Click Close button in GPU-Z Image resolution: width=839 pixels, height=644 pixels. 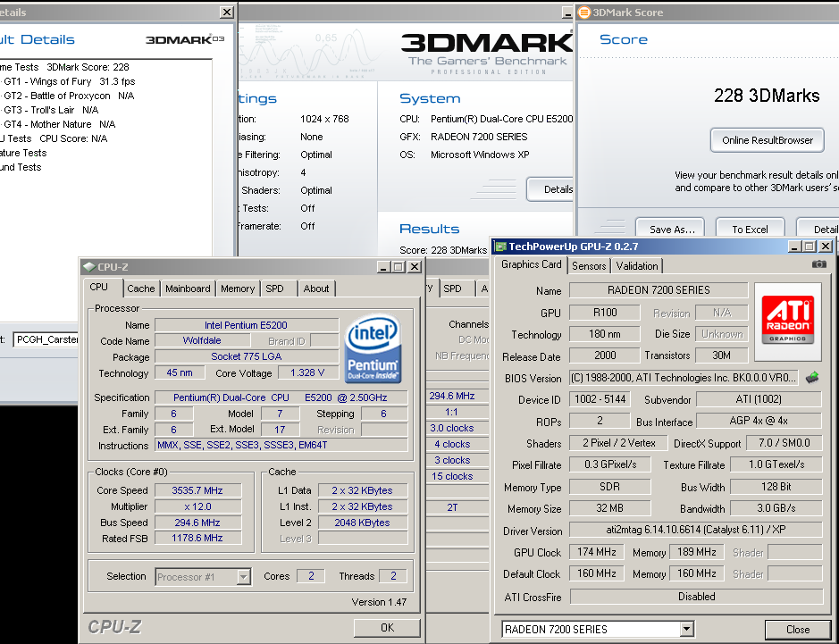pos(797,630)
